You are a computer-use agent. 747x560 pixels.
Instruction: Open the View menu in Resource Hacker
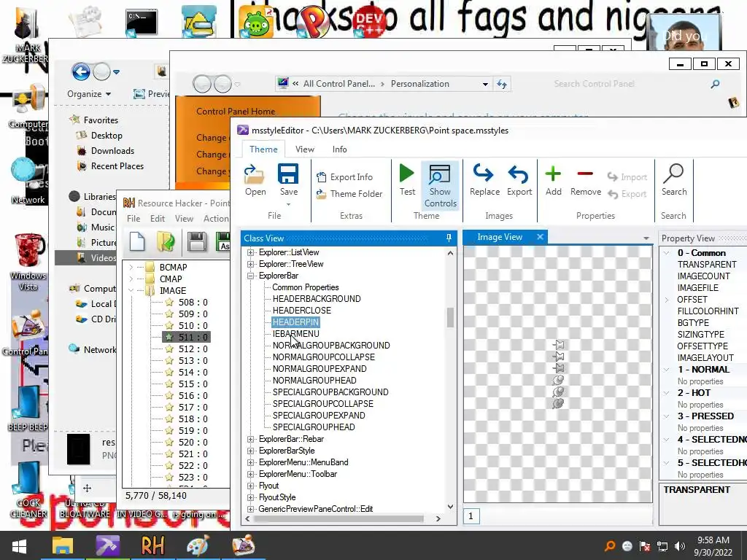[x=184, y=219]
